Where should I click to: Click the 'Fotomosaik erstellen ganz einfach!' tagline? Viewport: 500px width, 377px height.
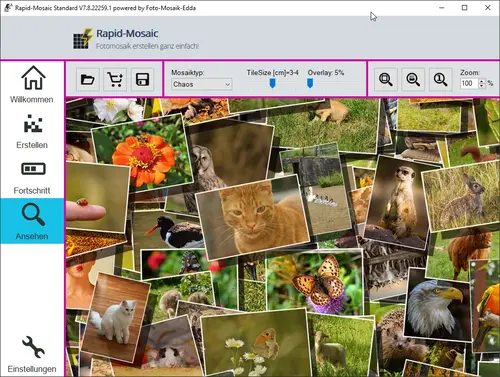tap(148, 46)
